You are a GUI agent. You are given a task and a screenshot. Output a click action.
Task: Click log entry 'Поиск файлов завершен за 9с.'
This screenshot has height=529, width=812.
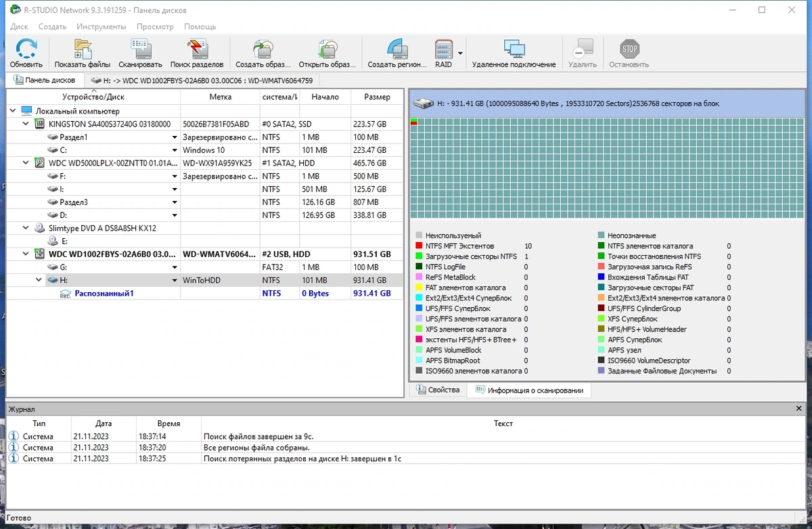coord(258,436)
